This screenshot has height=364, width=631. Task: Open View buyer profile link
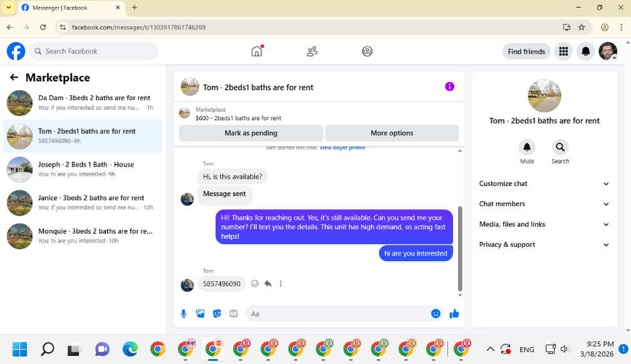(343, 148)
